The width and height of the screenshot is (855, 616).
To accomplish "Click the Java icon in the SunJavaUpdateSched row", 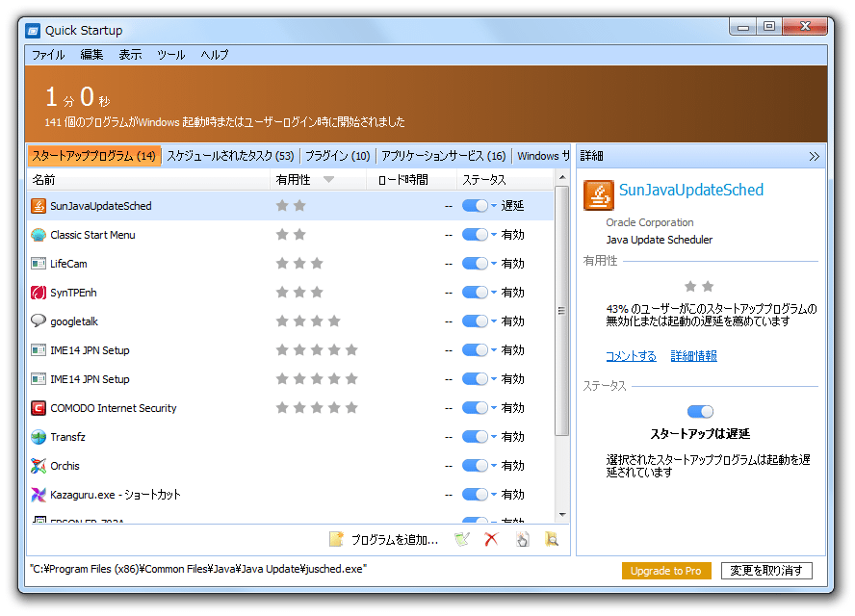I will tap(39, 206).
